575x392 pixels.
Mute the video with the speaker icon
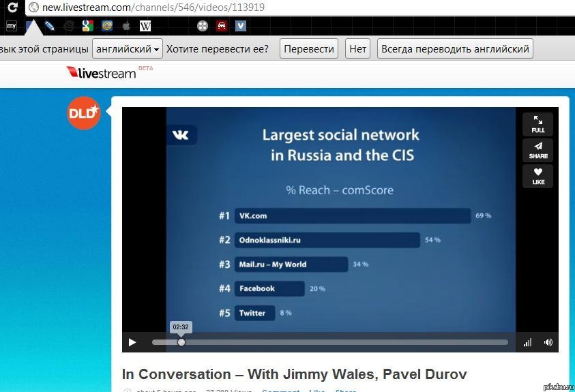(548, 342)
